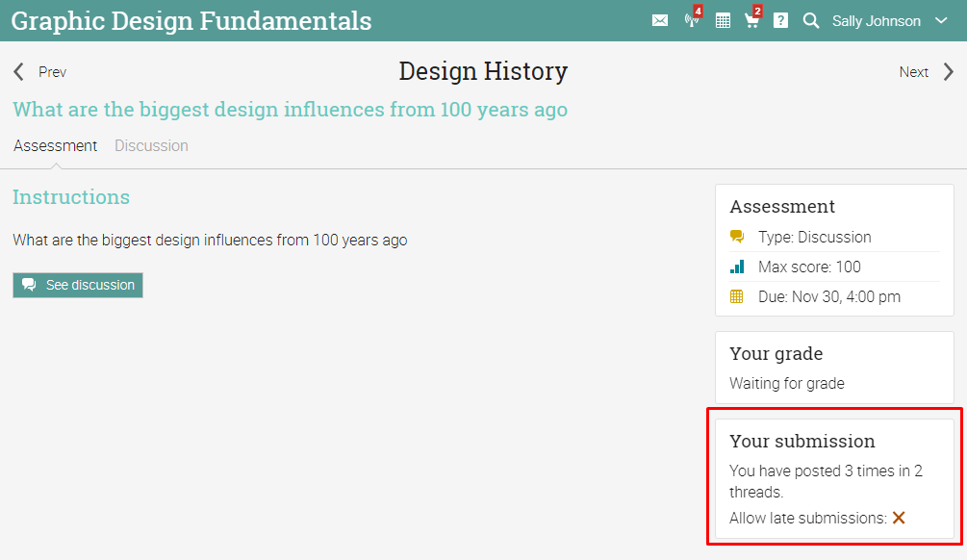Open the calendar icon in top bar
Image resolution: width=967 pixels, height=560 pixels.
[x=723, y=20]
